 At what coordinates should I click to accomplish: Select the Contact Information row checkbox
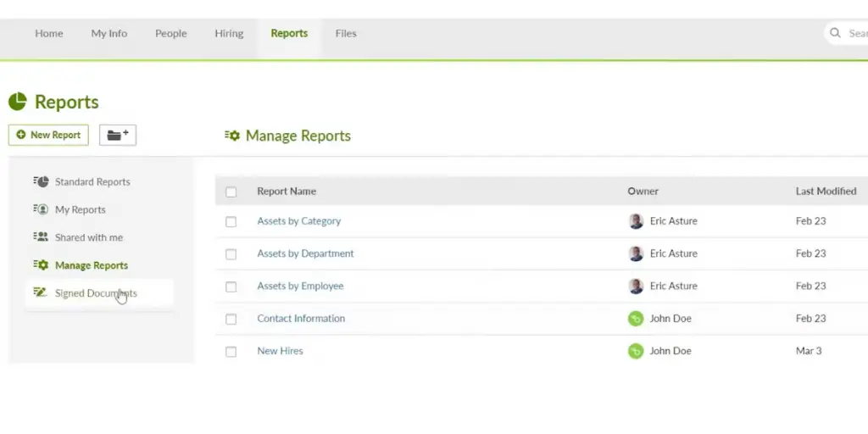(x=231, y=320)
